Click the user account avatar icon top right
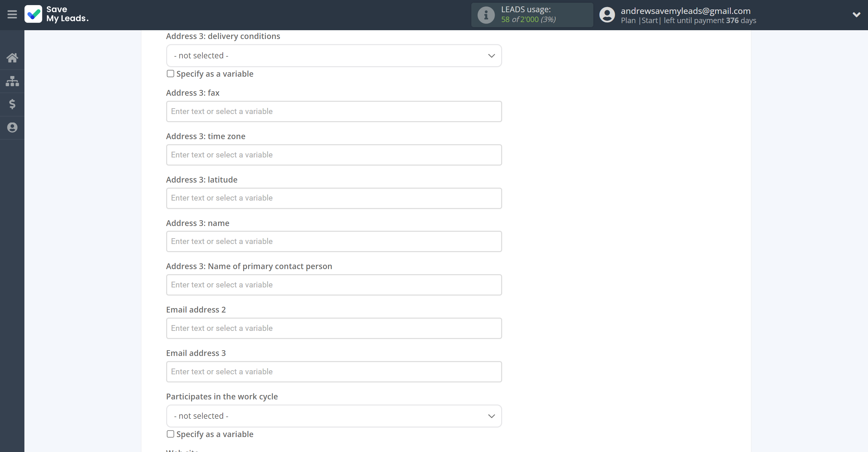The width and height of the screenshot is (868, 452). [607, 15]
